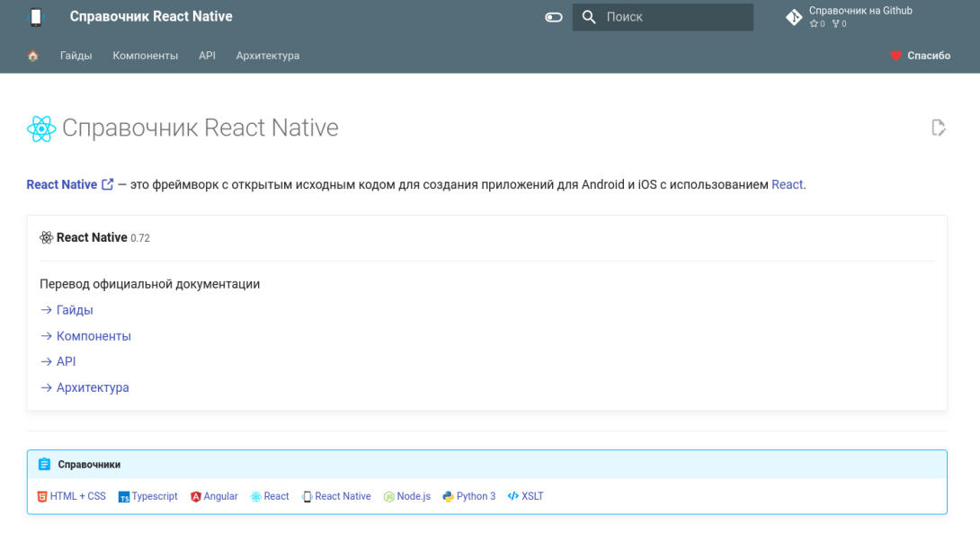Click the XSLT code brackets icon
This screenshot has height=542, width=980.
point(513,496)
